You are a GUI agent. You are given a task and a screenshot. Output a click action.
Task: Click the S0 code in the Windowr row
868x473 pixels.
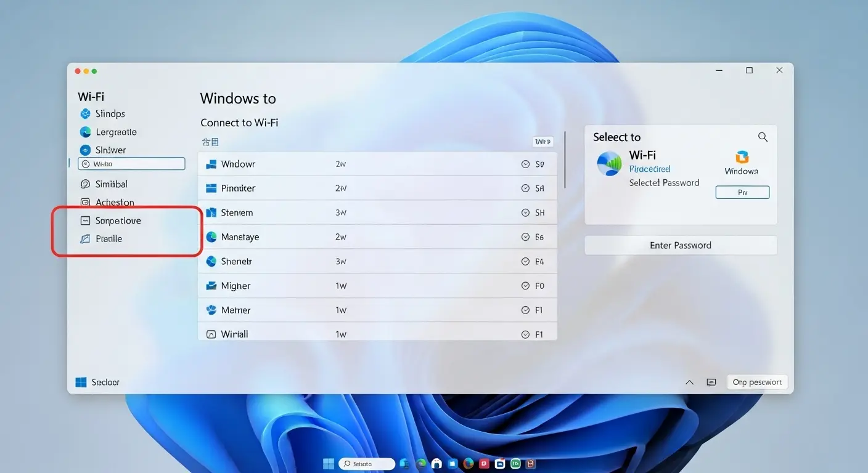[x=539, y=164]
